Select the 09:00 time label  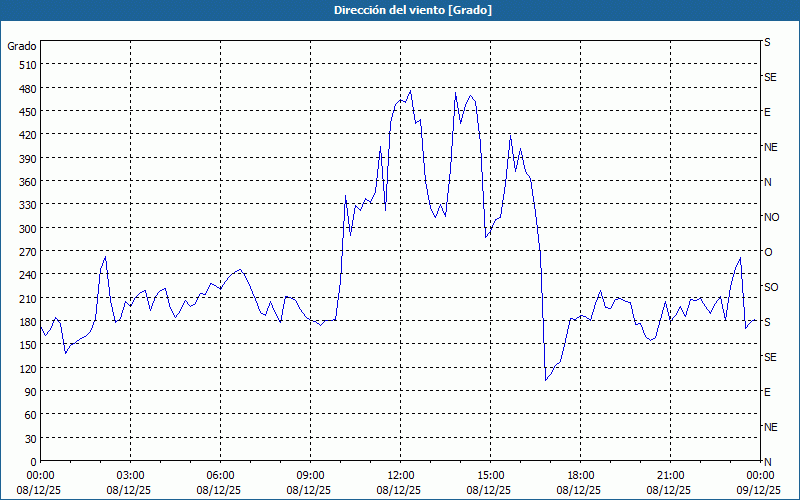click(x=311, y=475)
